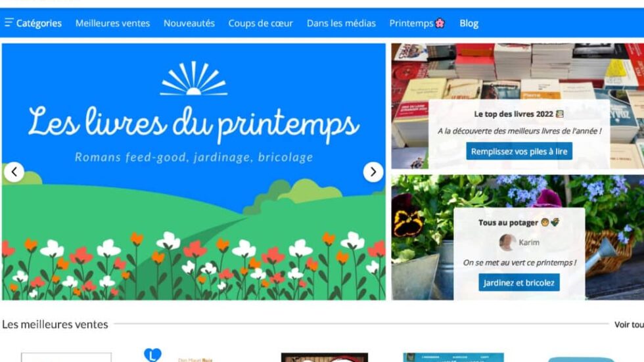This screenshot has width=644, height=362.
Task: Go to Dans les médias section
Action: 341,24
